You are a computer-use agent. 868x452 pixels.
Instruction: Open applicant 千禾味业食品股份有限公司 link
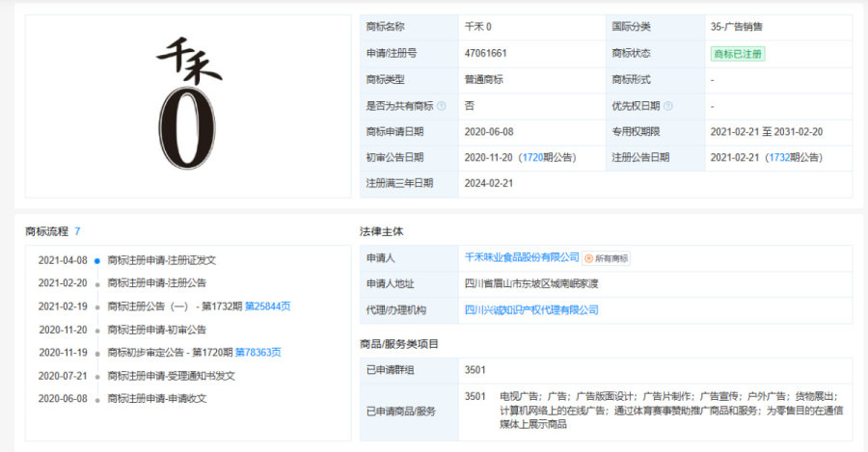522,257
